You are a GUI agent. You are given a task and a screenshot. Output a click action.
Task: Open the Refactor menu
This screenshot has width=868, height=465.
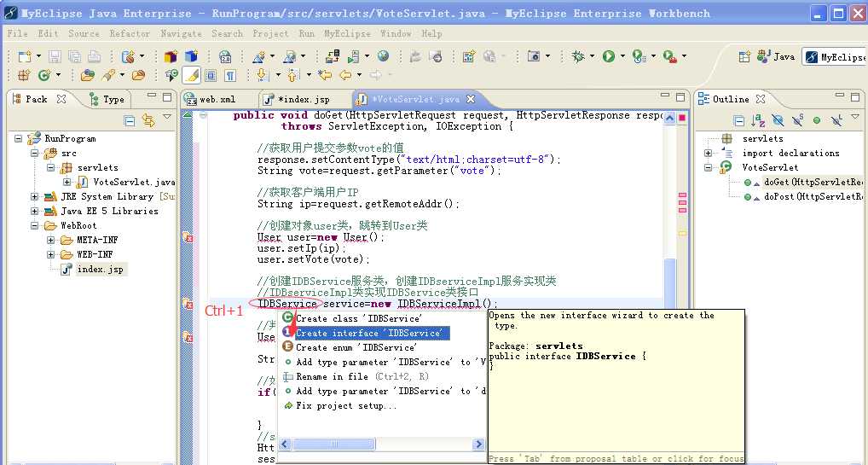tap(130, 33)
